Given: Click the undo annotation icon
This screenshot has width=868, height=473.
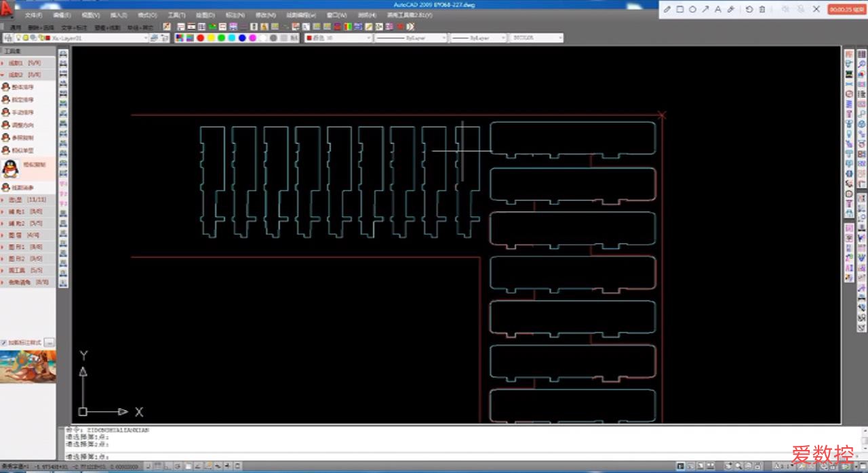Looking at the screenshot, I should [x=749, y=9].
